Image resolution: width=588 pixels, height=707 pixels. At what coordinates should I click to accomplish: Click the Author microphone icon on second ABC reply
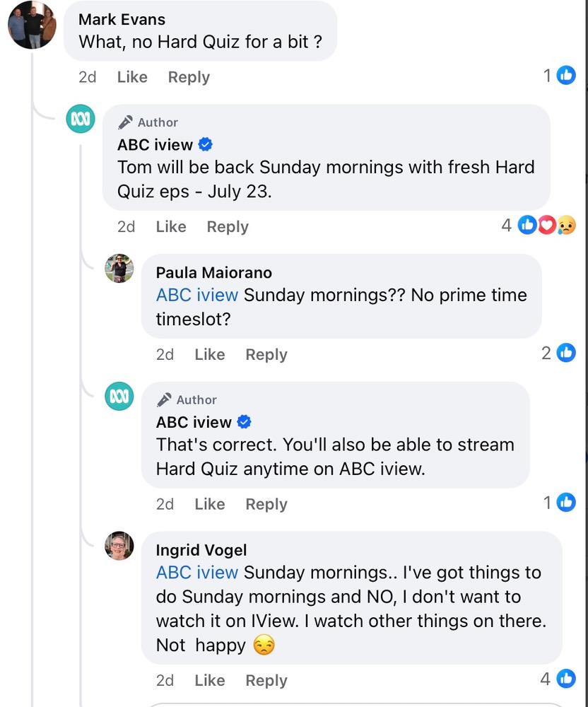(x=164, y=400)
